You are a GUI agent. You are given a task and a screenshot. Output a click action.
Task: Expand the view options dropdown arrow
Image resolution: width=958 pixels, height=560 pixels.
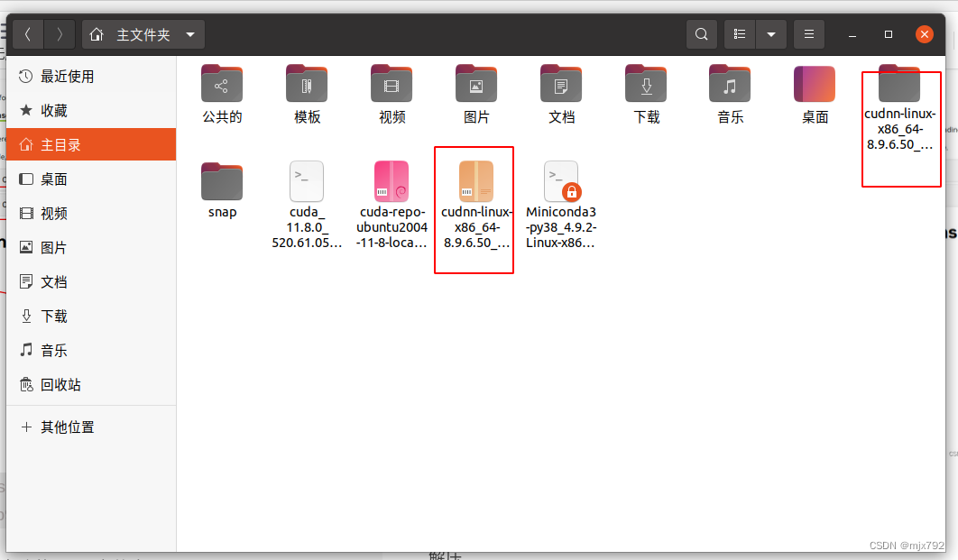pos(771,34)
